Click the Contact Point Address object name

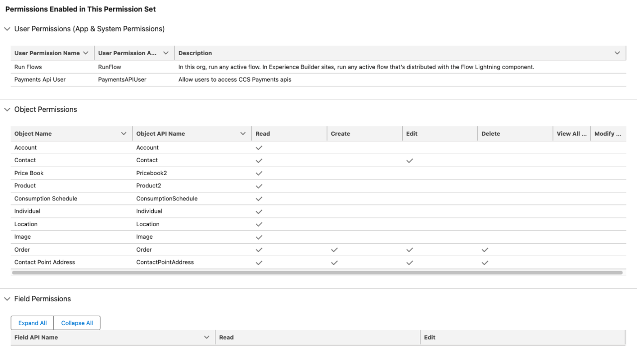(45, 262)
